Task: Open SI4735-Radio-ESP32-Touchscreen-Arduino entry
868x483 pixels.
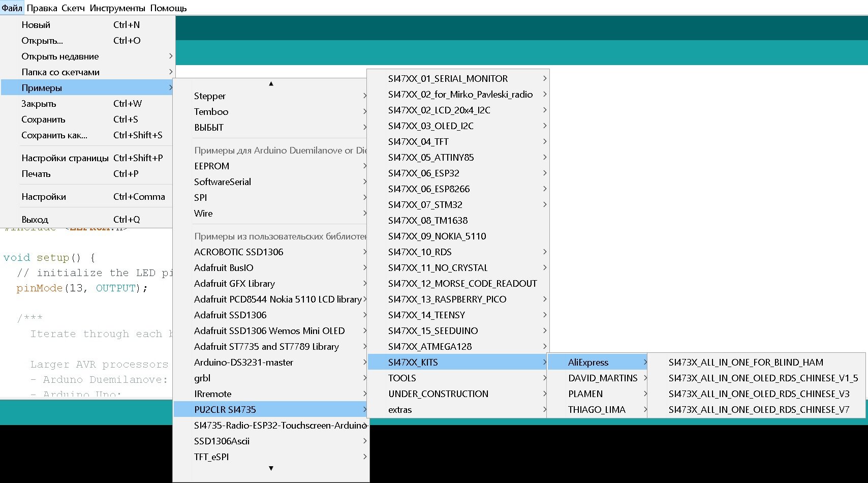Action: (x=271, y=426)
